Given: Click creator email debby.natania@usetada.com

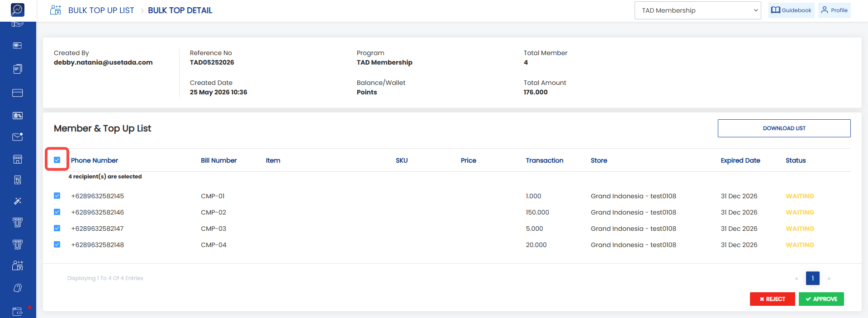Looking at the screenshot, I should coord(103,62).
